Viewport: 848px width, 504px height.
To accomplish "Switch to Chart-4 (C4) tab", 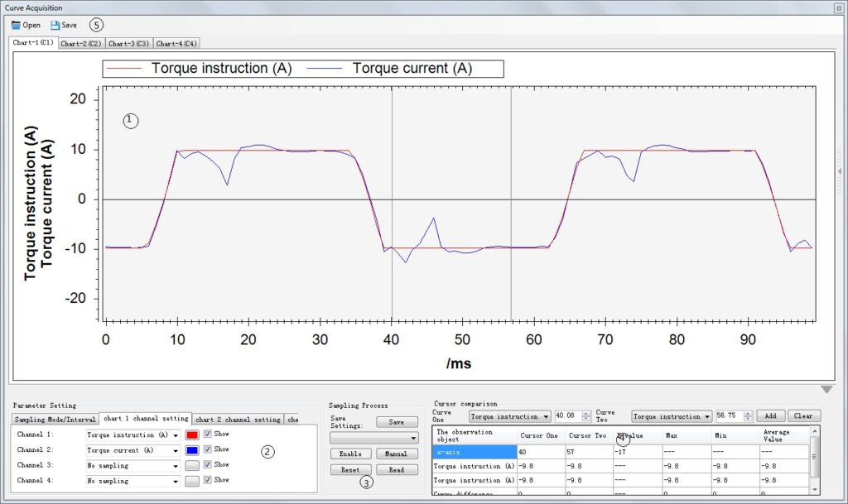I will pyautogui.click(x=176, y=43).
